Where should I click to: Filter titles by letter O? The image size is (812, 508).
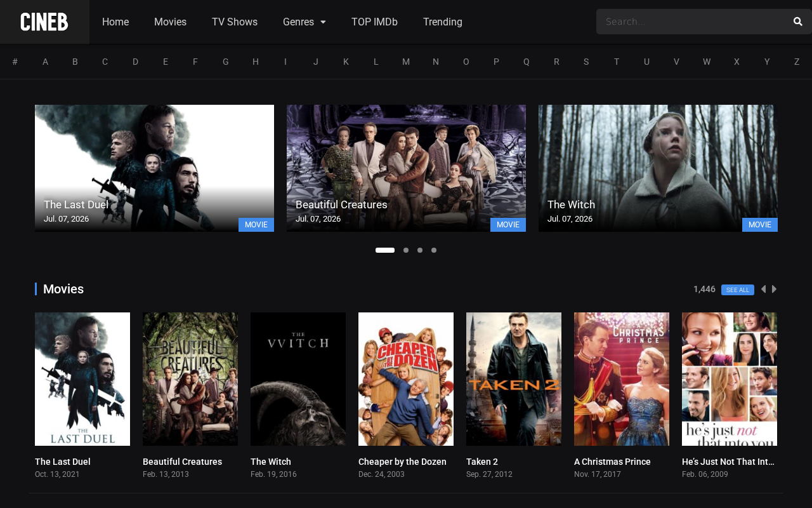tap(466, 62)
